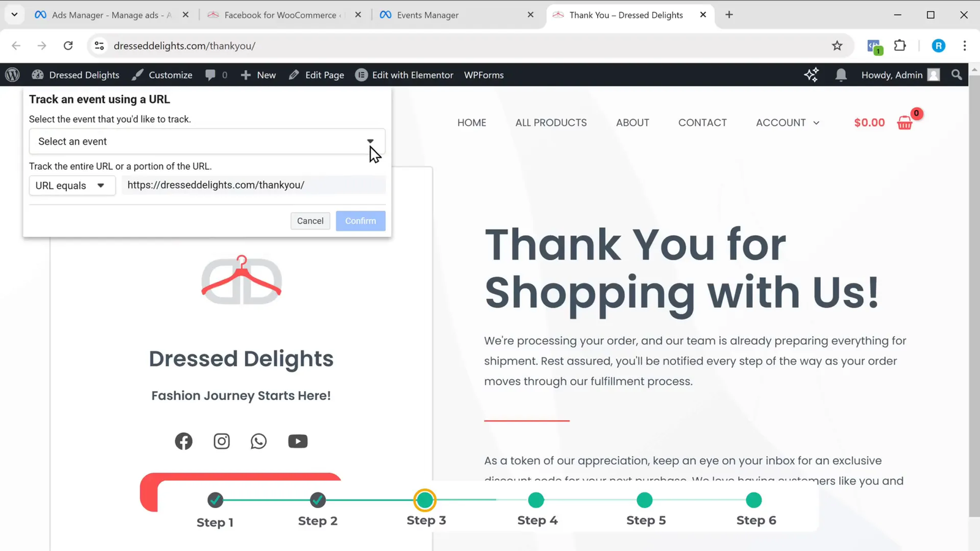Open the admin bar search magnifier
The image size is (980, 551).
pos(956,75)
